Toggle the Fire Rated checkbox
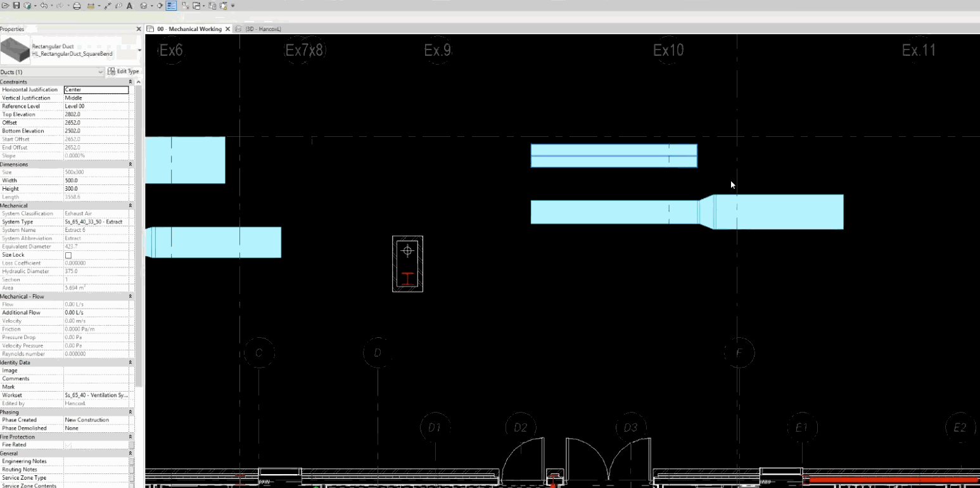The height and width of the screenshot is (488, 980). tap(68, 445)
